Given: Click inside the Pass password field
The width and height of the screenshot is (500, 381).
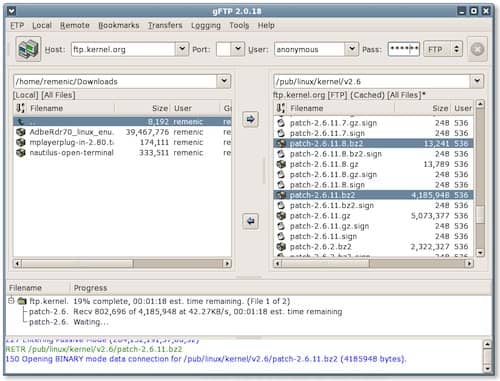Looking at the screenshot, I should 404,49.
